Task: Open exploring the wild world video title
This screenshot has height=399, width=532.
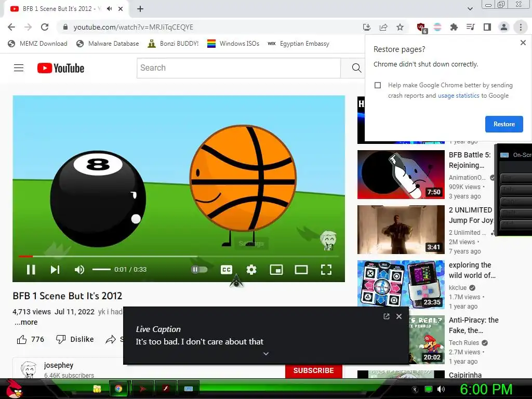Action: 472,270
